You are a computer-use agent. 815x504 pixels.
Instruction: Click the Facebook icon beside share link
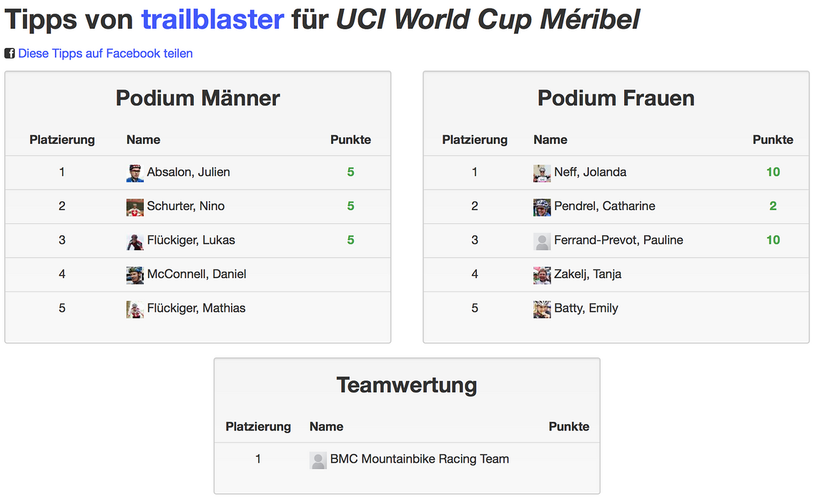click(x=9, y=54)
